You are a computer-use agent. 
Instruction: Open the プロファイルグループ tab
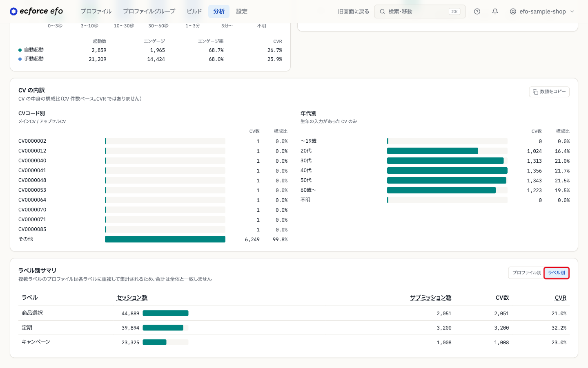click(149, 11)
